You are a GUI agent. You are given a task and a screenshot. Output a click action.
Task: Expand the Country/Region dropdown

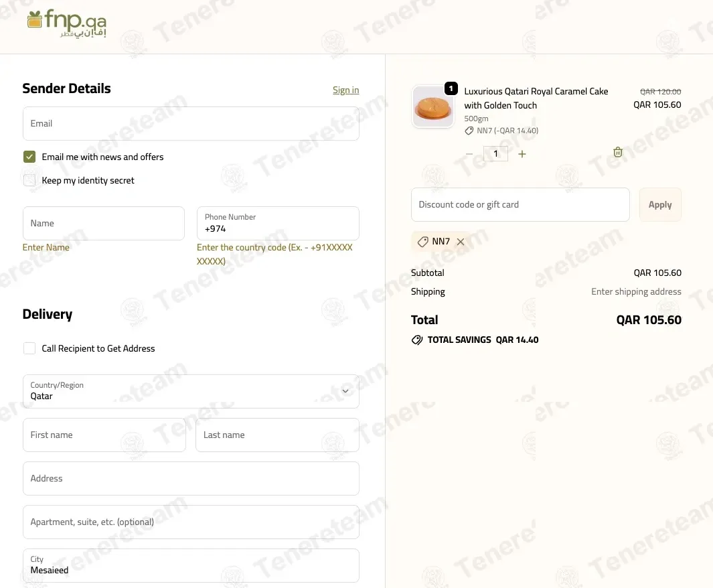click(191, 391)
